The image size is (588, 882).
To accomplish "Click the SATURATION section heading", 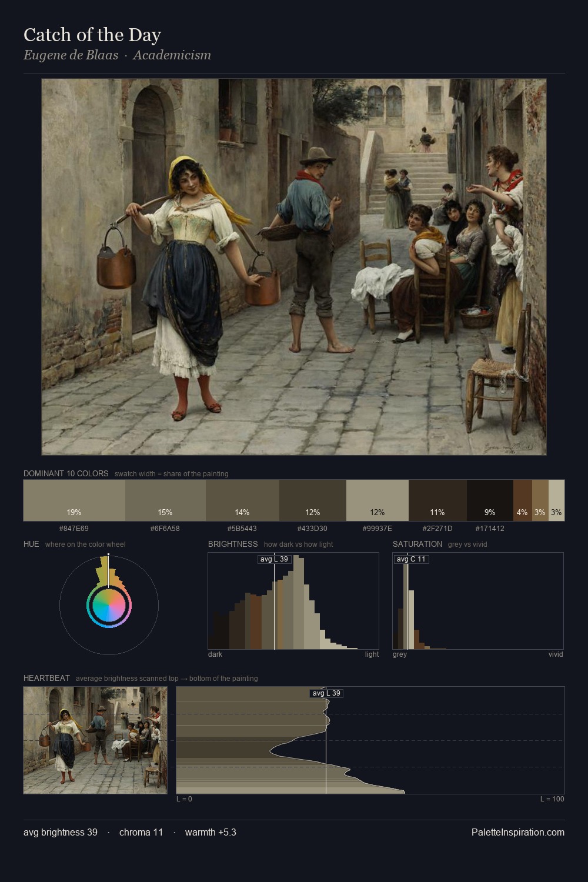I will [417, 544].
